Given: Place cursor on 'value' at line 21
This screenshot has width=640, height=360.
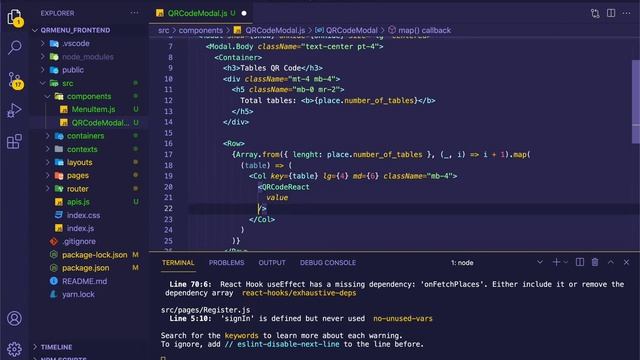Looking at the screenshot, I should 277,198.
